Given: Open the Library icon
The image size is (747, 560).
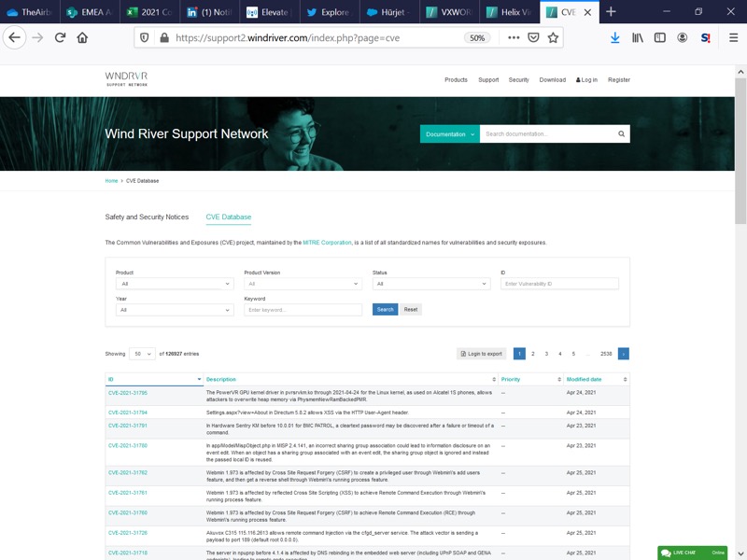Looking at the screenshot, I should click(638, 37).
